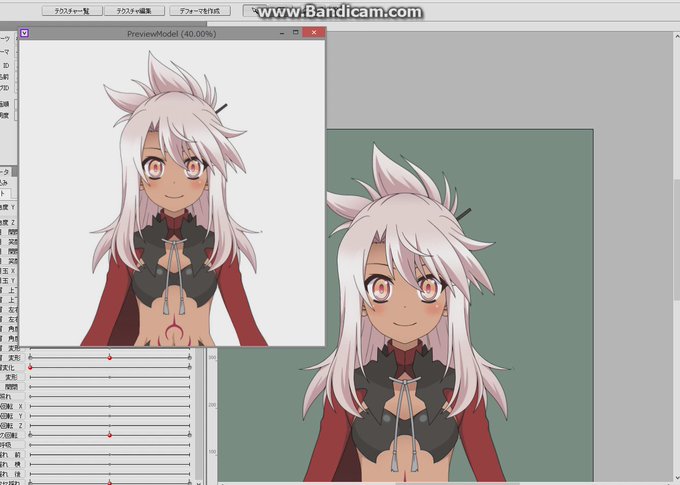Click the 回転 Z parameter slider
The height and width of the screenshot is (485, 680).
click(x=110, y=426)
